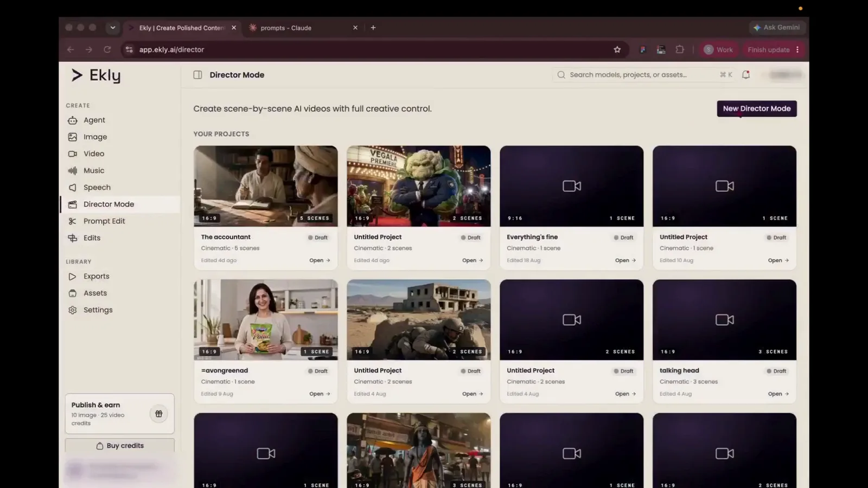Click the cauliflower premiere project thumbnail
Viewport: 868px width, 488px height.
pyautogui.click(x=419, y=186)
